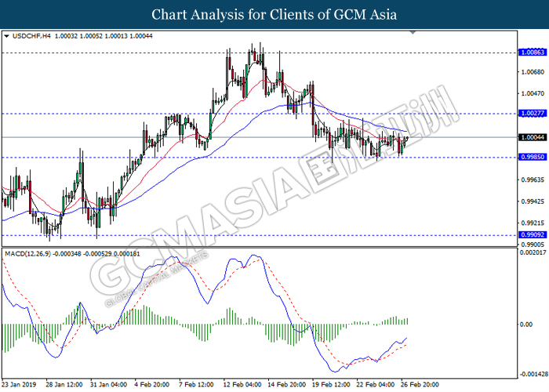This screenshot has width=549, height=392.
Task: Click the 19 Feb 12:00 time label
Action: (331, 384)
